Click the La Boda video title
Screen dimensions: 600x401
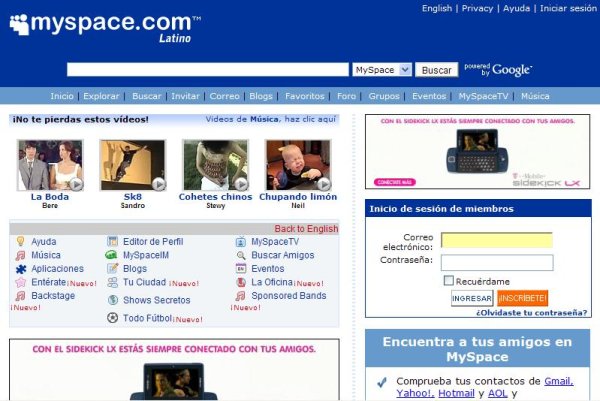[x=50, y=197]
